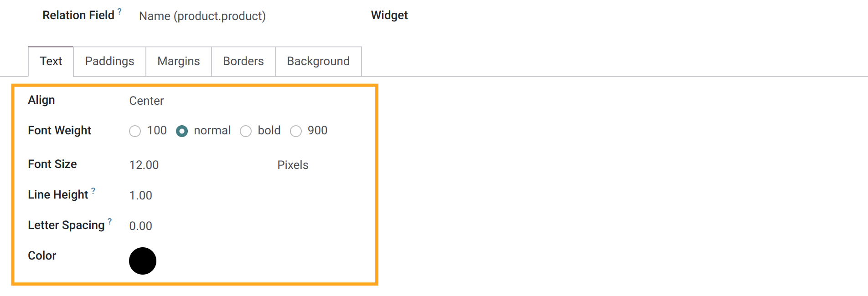This screenshot has height=296, width=868.
Task: Open the Pixels unit dropdown
Action: click(319, 165)
